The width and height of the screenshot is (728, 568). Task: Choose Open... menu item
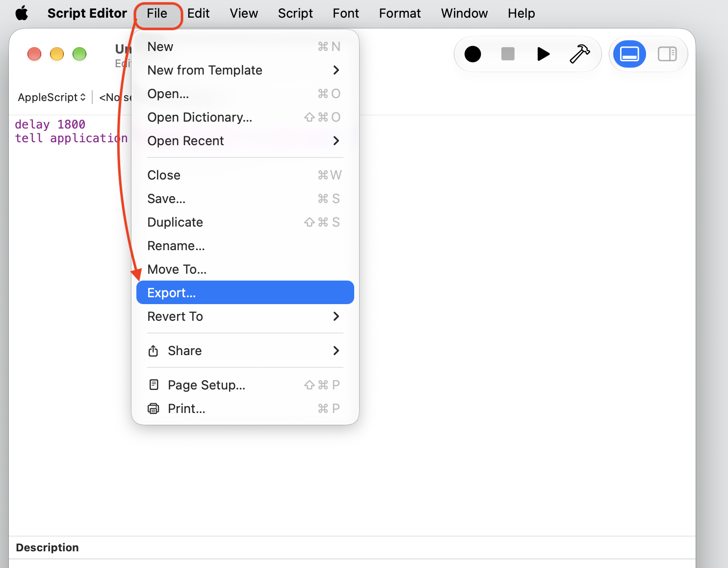(x=245, y=94)
